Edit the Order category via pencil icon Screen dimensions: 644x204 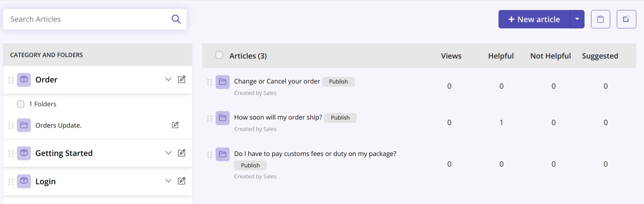click(181, 79)
